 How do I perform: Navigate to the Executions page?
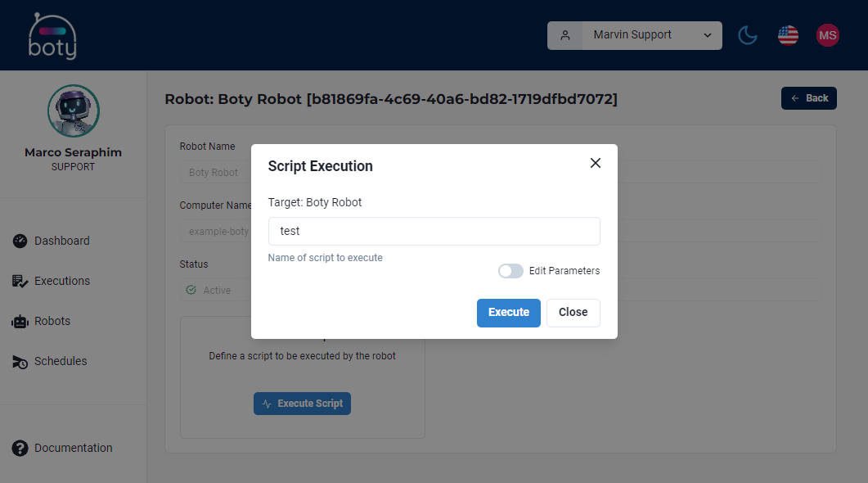tap(61, 281)
